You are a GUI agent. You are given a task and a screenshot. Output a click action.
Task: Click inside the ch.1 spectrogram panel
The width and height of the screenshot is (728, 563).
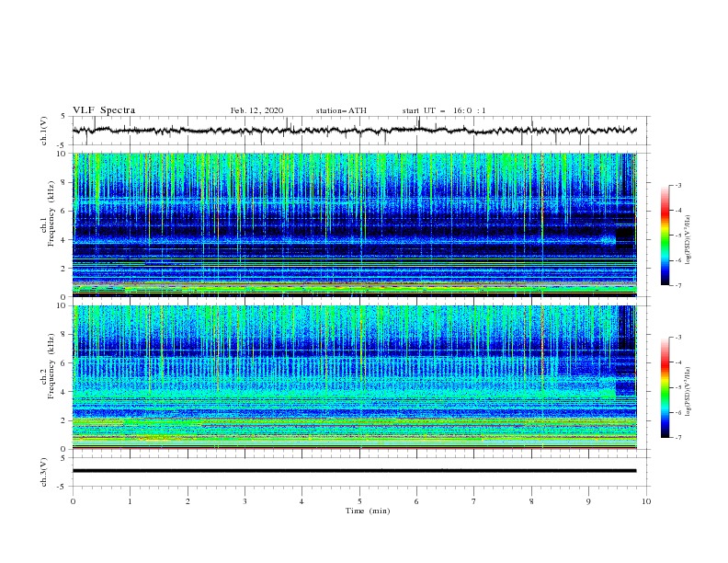355,224
